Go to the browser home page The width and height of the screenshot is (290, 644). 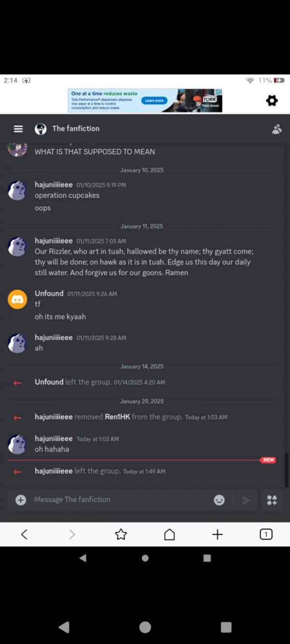pos(169,534)
